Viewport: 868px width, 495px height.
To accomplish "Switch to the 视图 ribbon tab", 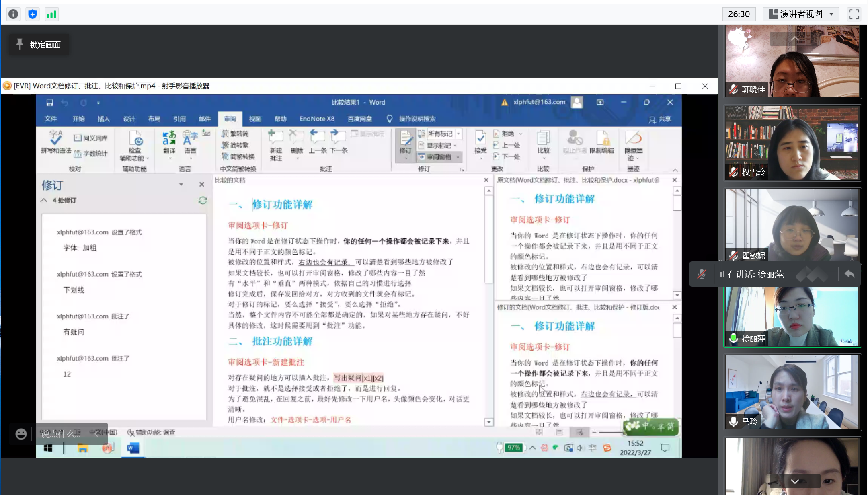I will click(x=255, y=119).
